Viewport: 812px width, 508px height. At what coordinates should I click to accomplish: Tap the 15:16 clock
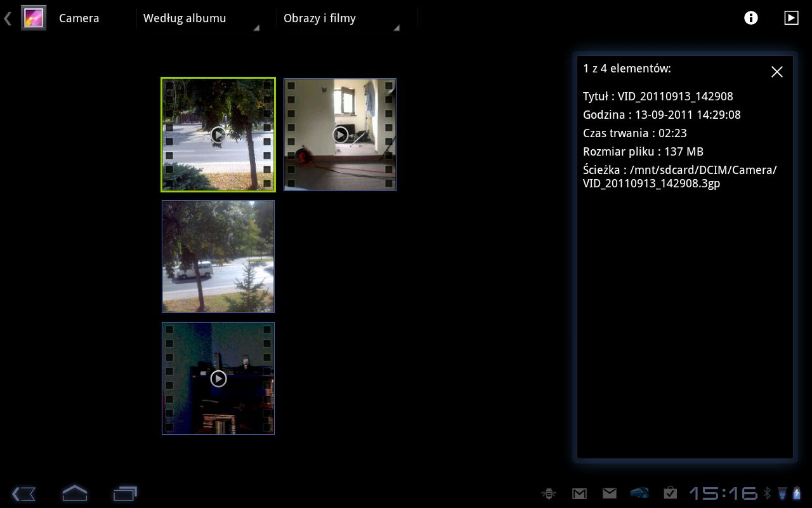(x=724, y=493)
